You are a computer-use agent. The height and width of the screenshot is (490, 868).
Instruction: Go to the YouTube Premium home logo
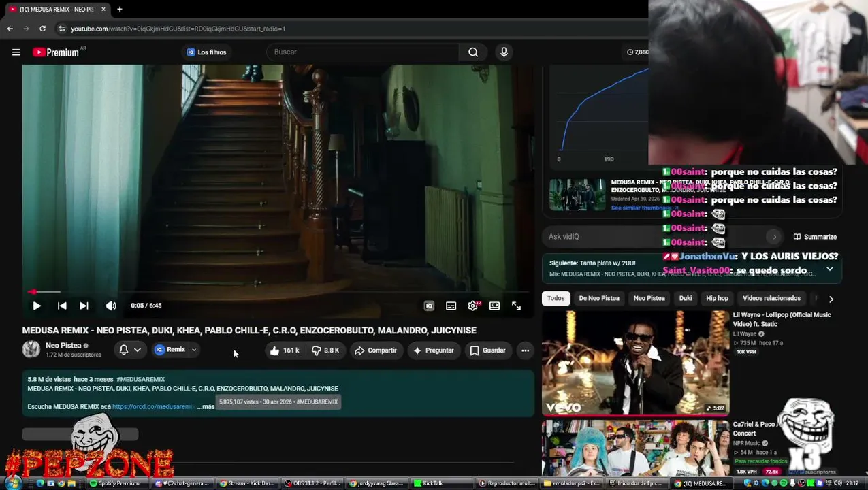(56, 52)
